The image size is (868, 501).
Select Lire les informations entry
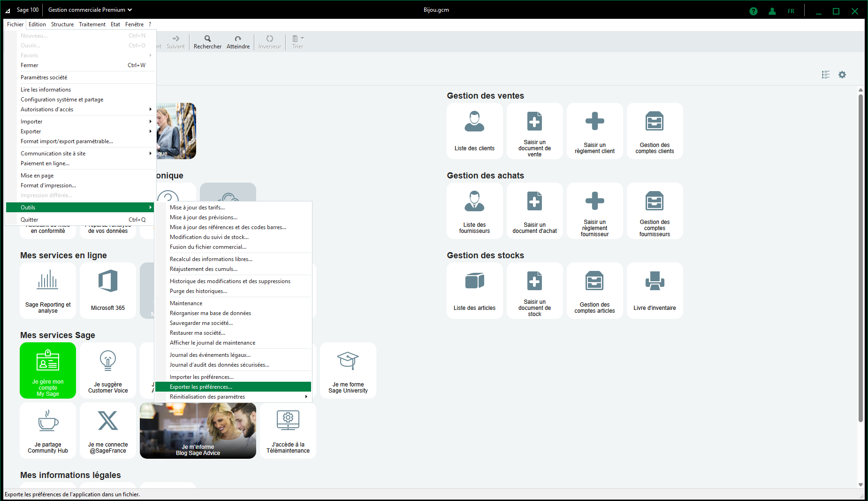coord(81,90)
